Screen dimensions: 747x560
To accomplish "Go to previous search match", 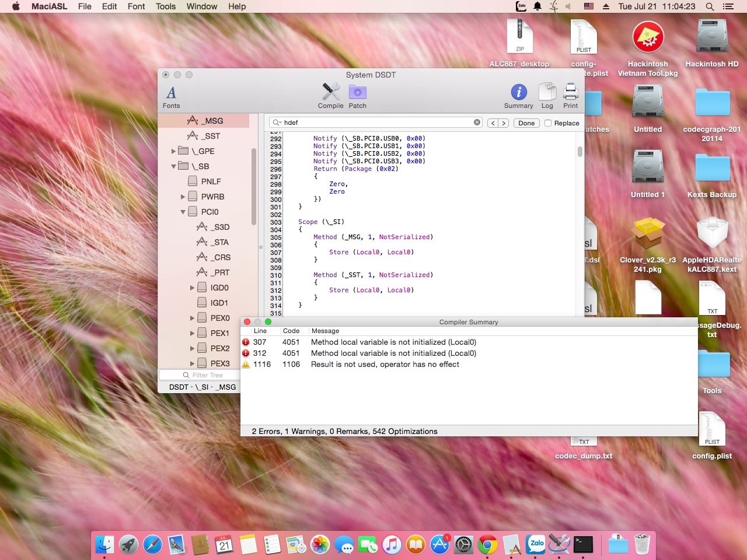I will (493, 123).
